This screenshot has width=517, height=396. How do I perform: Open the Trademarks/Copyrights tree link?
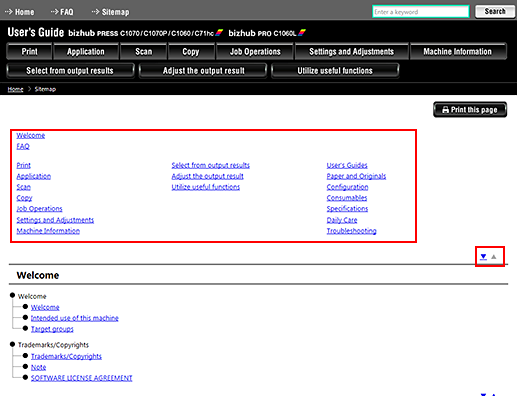(66, 356)
